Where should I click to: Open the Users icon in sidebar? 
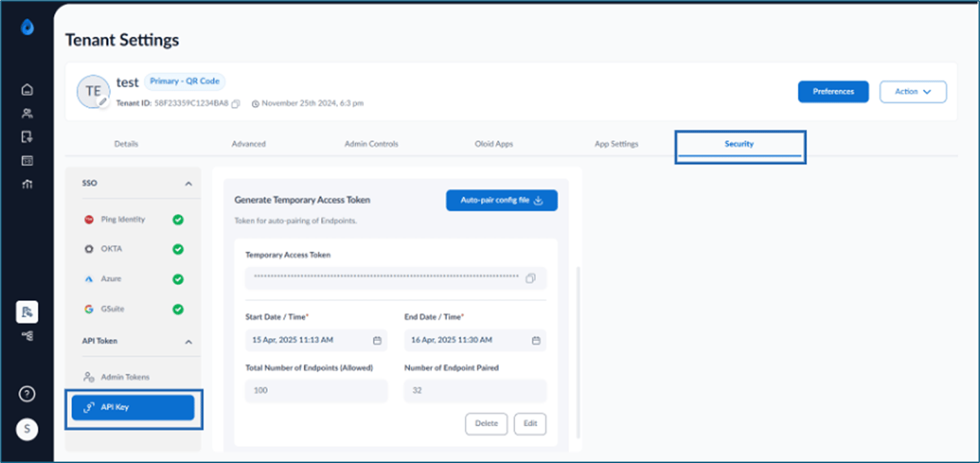27,114
